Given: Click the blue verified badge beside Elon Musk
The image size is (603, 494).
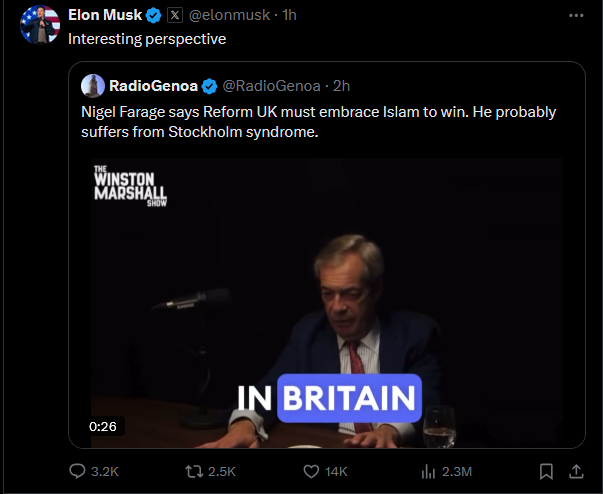Looking at the screenshot, I should [x=153, y=16].
